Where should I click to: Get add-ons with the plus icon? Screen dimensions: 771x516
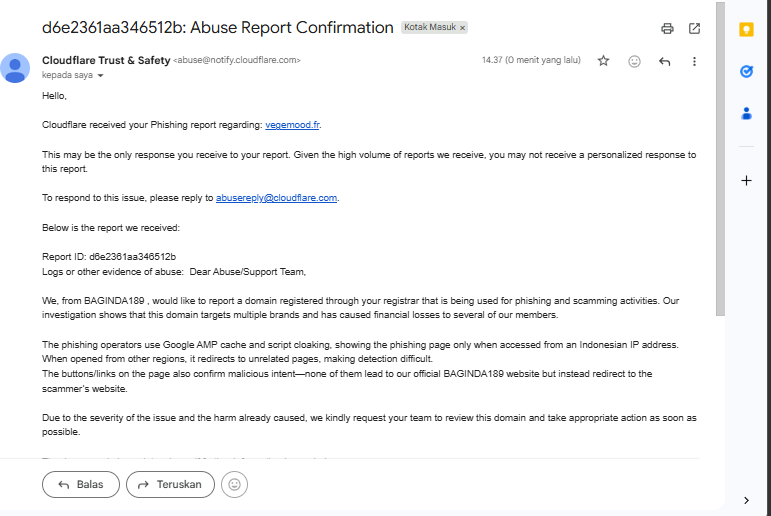tap(746, 181)
